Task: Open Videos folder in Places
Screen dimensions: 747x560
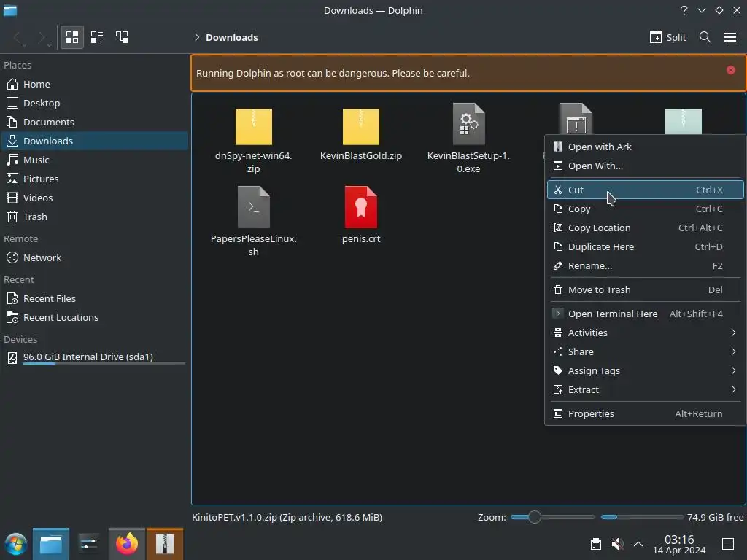Action: click(x=94, y=198)
